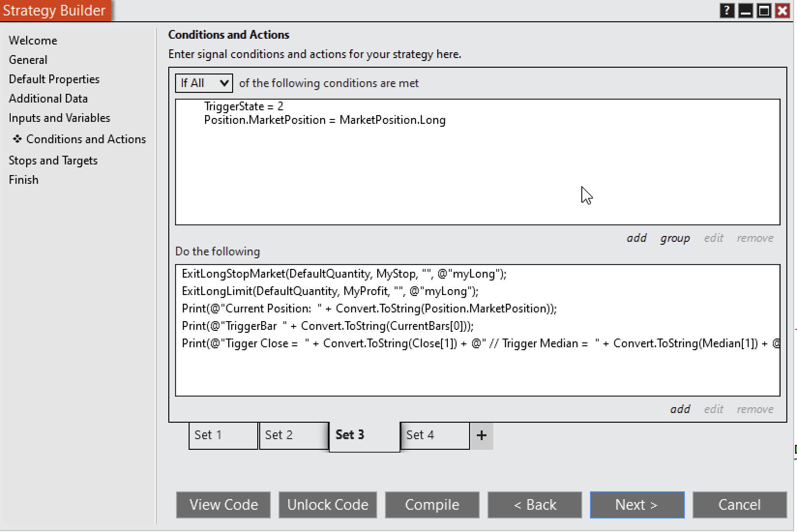Maximize the Strategy Builder window
The width and height of the screenshot is (797, 532).
(764, 10)
